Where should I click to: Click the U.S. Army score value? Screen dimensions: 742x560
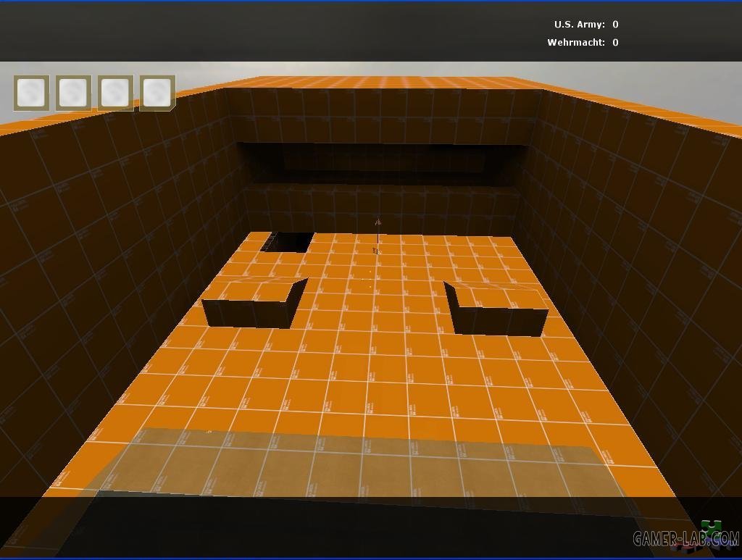click(x=615, y=25)
